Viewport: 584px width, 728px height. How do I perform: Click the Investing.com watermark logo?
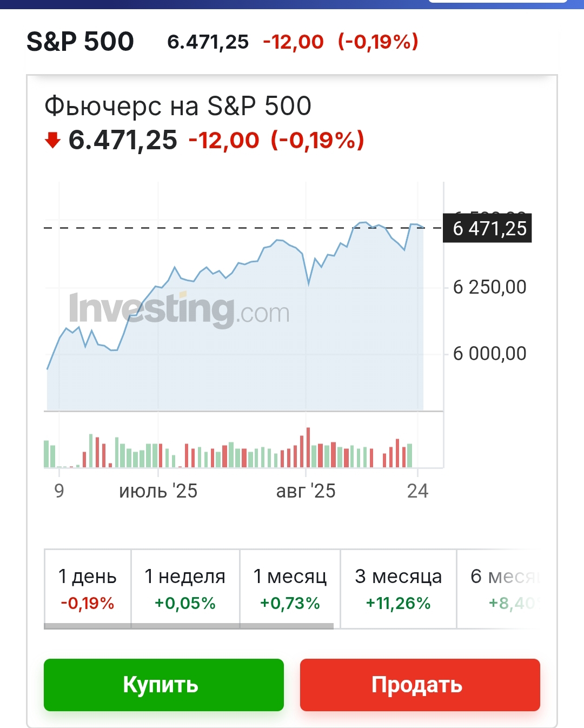tap(179, 310)
